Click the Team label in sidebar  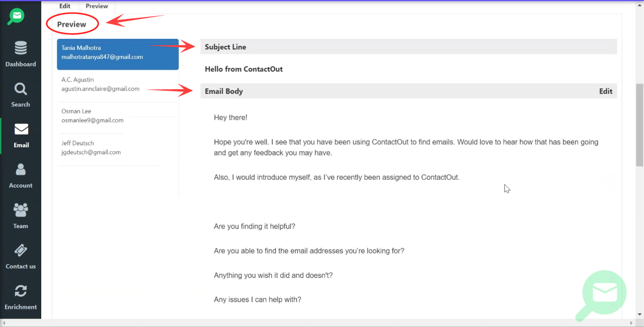click(x=21, y=226)
